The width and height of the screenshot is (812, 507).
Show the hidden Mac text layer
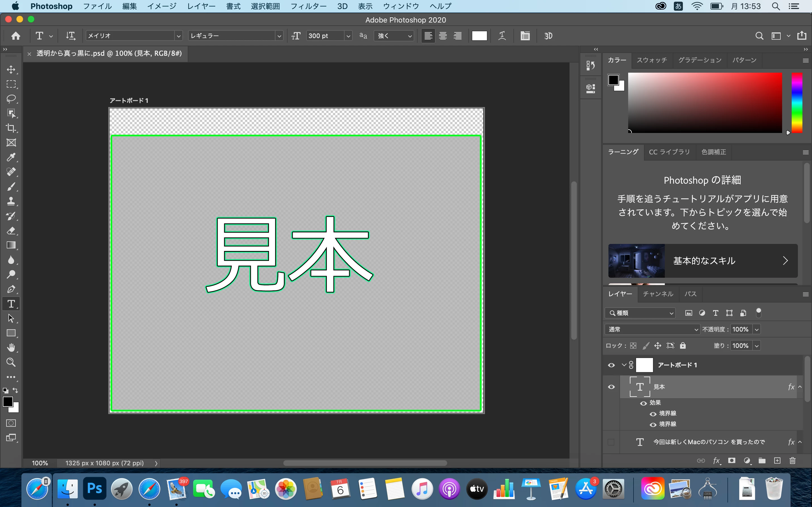tap(611, 442)
